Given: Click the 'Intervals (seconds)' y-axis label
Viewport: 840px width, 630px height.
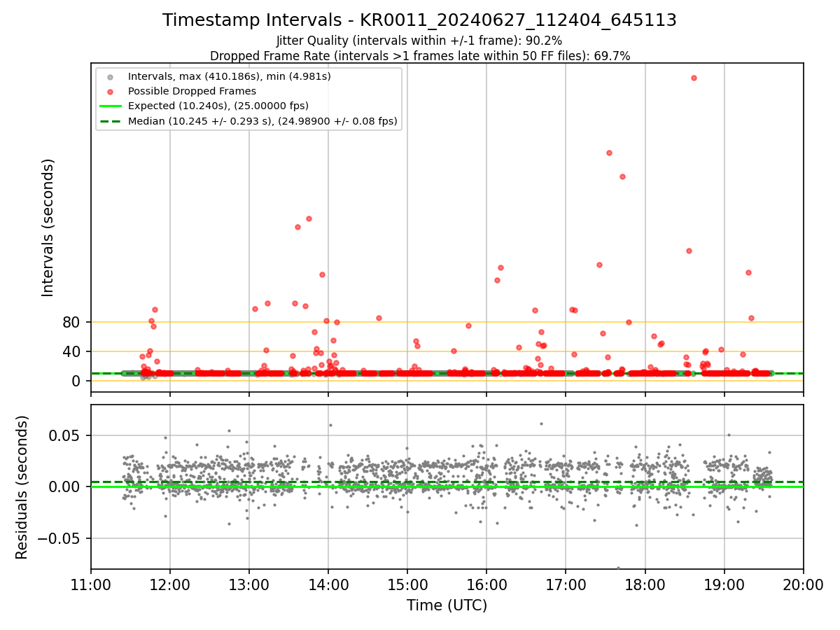Looking at the screenshot, I should 48,227.
